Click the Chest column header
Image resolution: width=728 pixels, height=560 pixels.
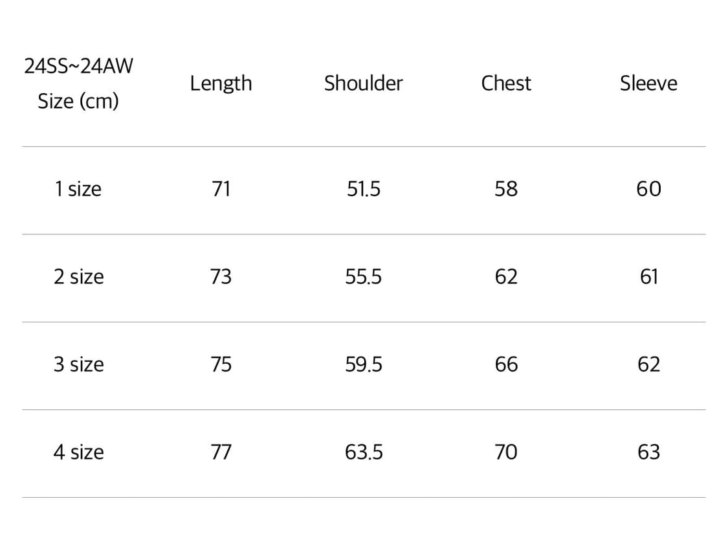[506, 84]
